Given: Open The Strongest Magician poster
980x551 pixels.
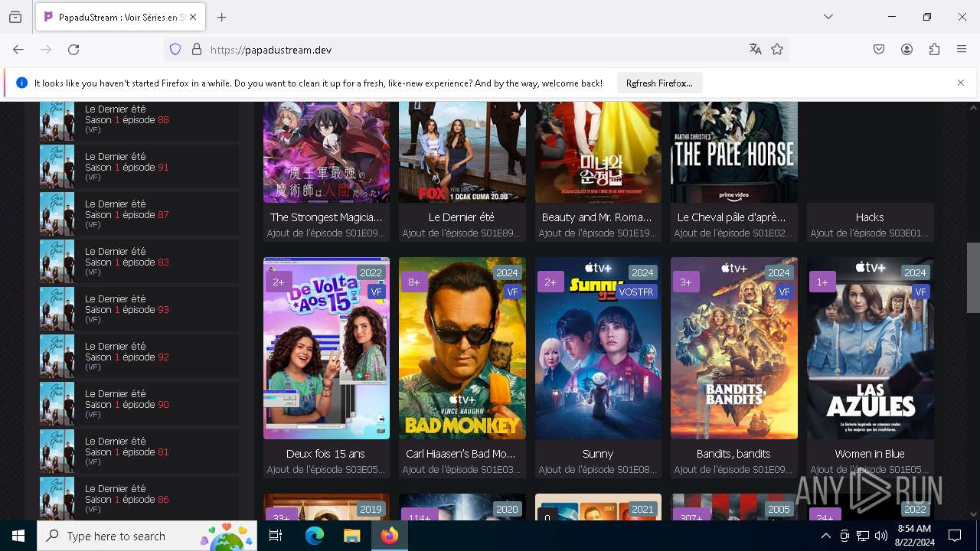Looking at the screenshot, I should point(326,152).
